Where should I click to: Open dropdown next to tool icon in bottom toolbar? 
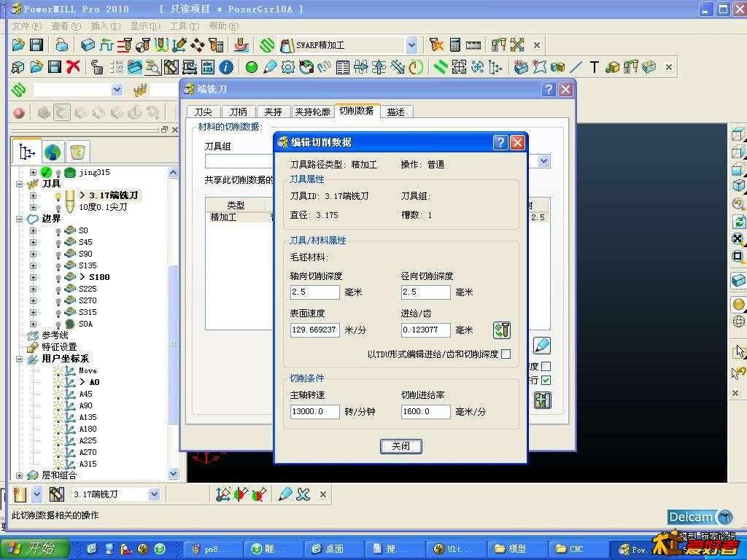pos(36,494)
